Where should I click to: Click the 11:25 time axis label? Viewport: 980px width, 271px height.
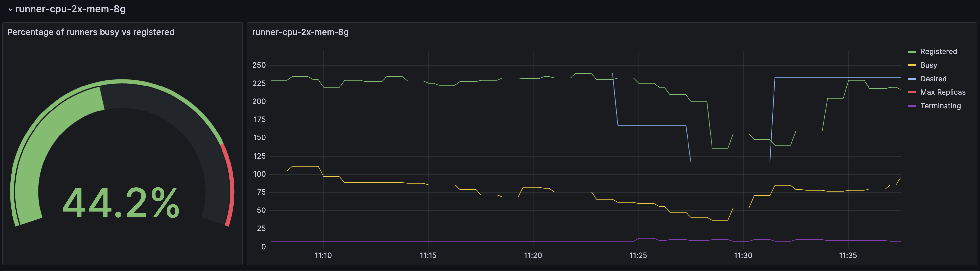(638, 256)
